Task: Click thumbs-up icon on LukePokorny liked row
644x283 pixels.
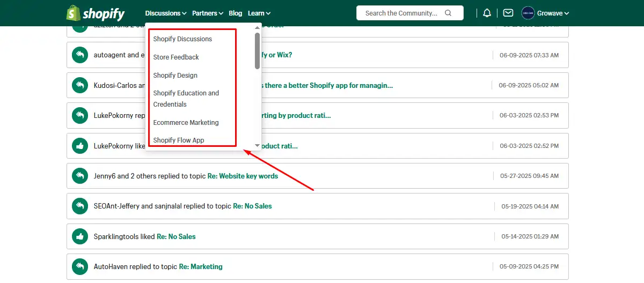Action: [x=80, y=146]
